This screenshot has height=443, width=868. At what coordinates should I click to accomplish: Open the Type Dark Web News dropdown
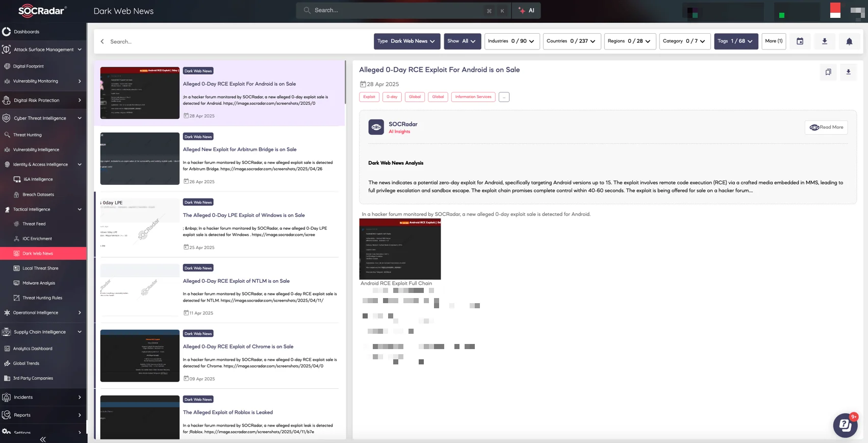tap(406, 41)
